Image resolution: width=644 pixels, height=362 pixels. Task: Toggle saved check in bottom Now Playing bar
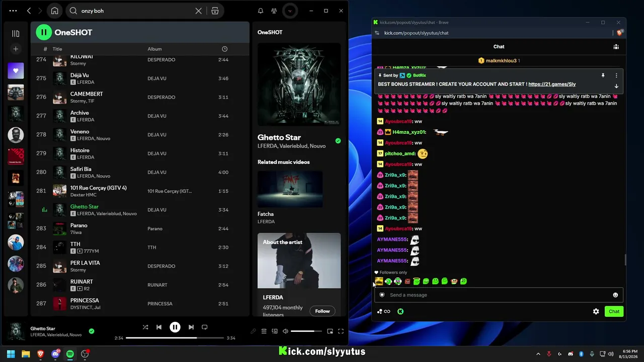92,331
